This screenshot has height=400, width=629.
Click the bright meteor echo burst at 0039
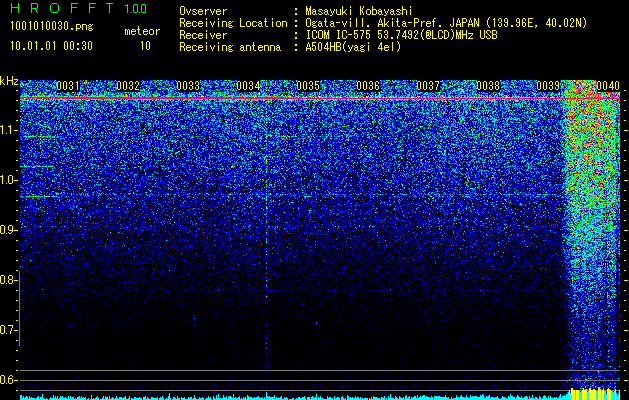592,233
